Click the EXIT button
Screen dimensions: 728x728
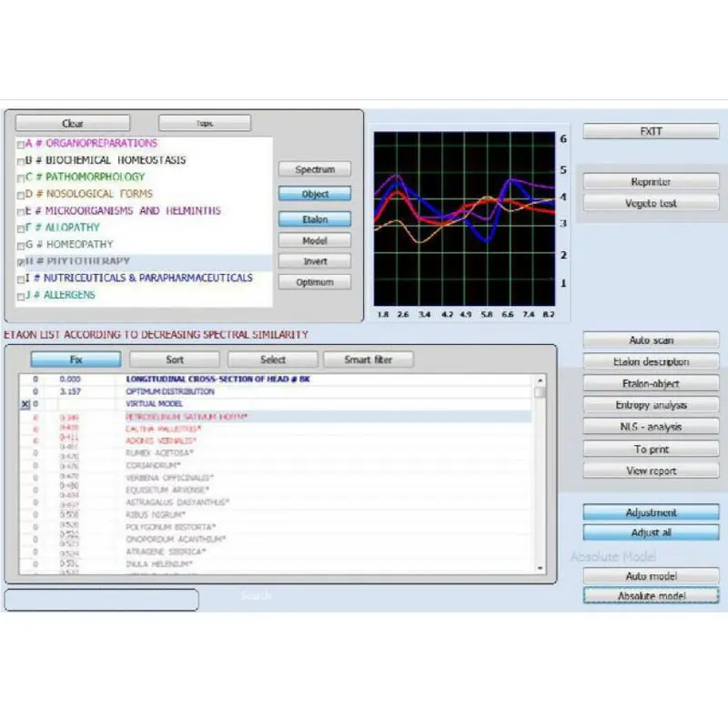[x=651, y=131]
